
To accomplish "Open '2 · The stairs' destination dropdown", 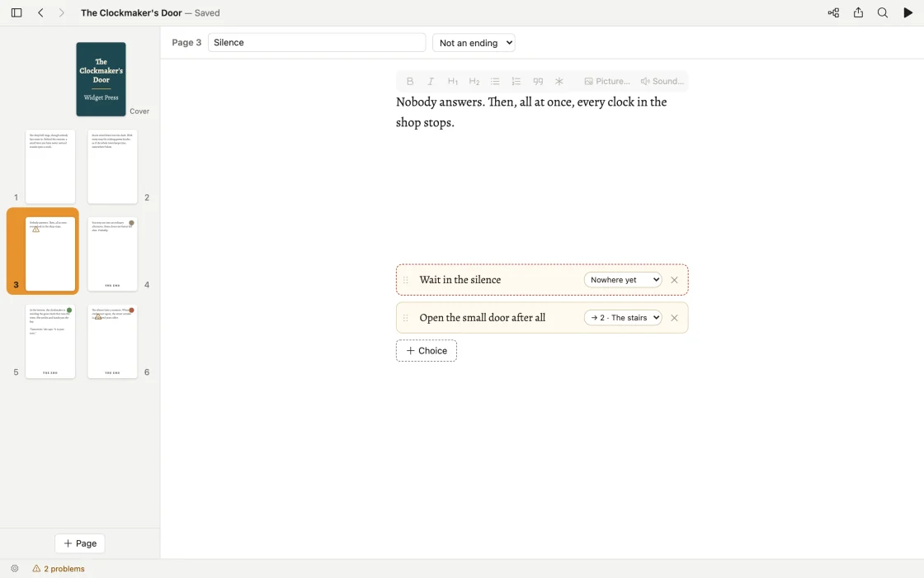I will coord(623,317).
